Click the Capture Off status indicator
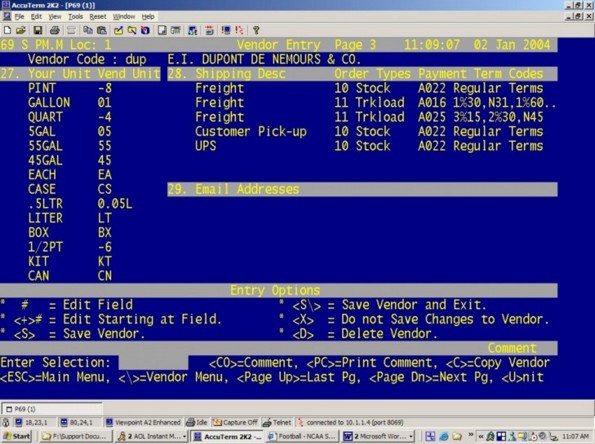Viewport: 595px width, 444px height. pos(235,422)
